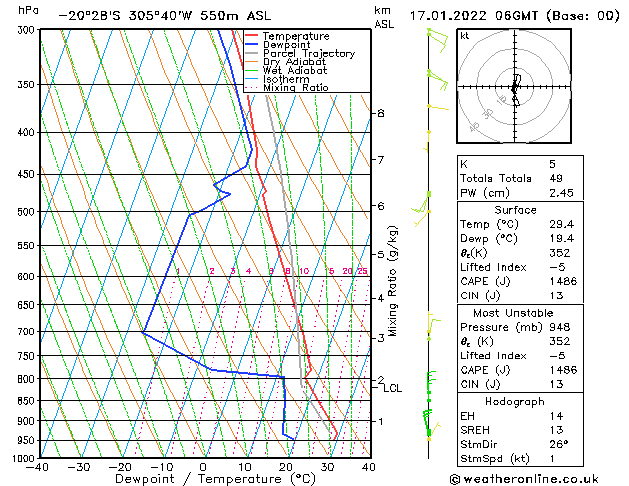
Task: Click the 'LCL' marker label
Action: (392, 388)
